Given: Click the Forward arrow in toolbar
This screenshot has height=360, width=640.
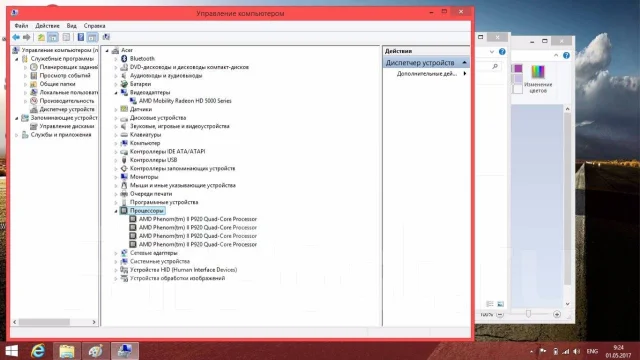Looking at the screenshot, I should [27, 38].
